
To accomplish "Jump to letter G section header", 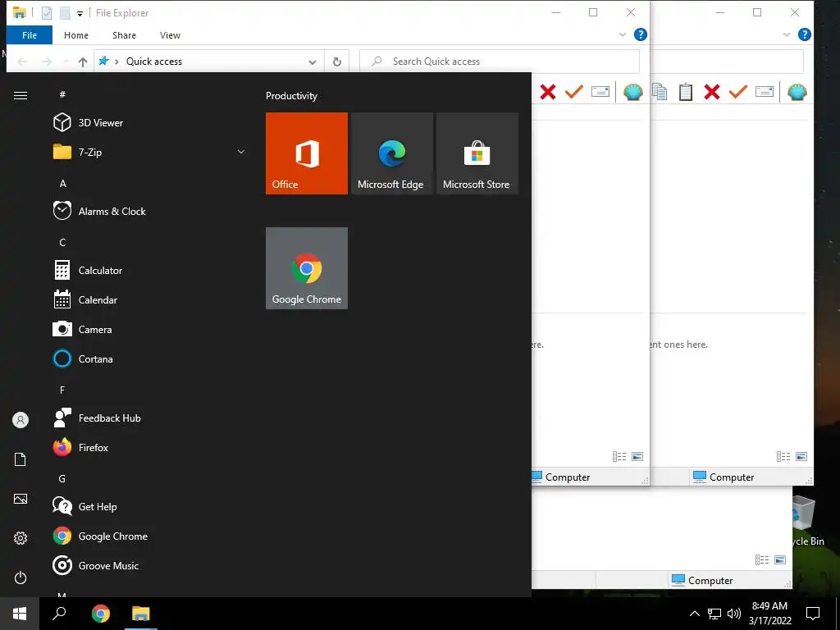I will pyautogui.click(x=62, y=479).
